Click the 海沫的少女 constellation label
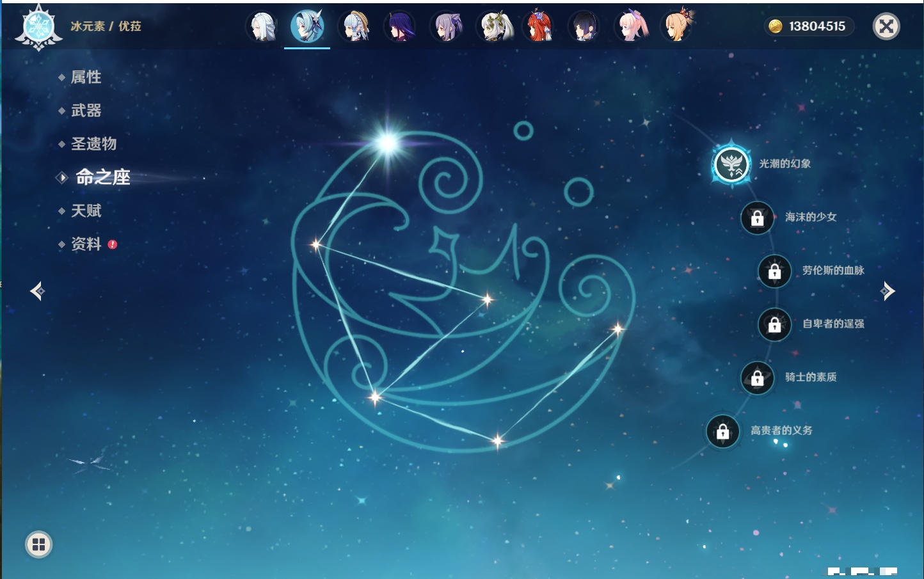 click(811, 217)
